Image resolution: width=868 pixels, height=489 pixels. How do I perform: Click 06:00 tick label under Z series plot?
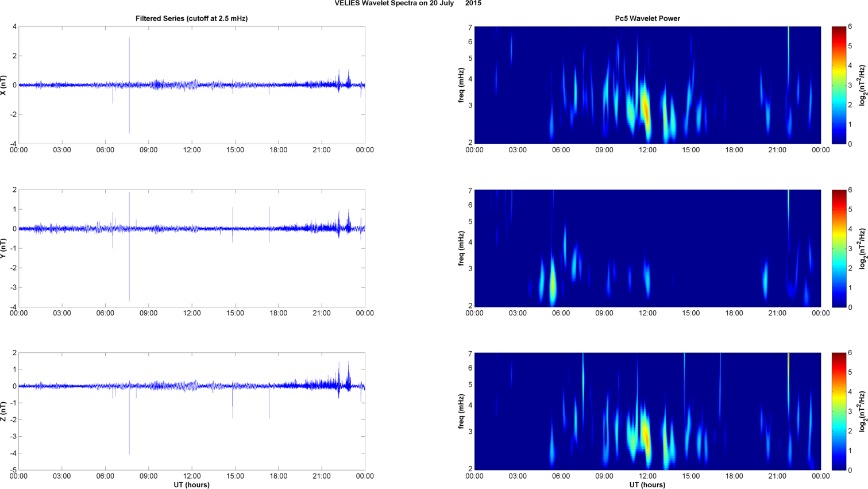coord(105,476)
